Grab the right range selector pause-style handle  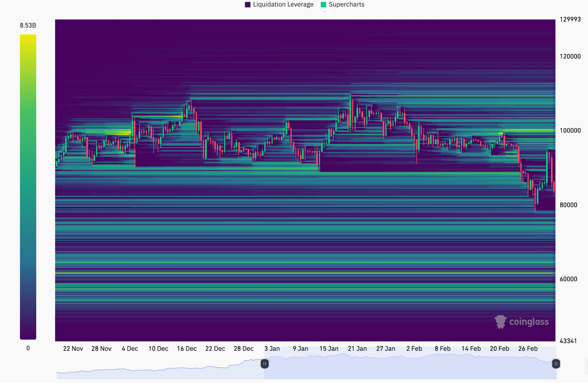coord(556,364)
